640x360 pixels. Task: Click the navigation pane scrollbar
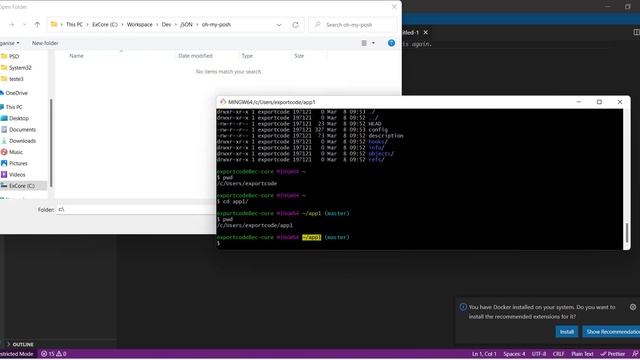(x=51, y=142)
